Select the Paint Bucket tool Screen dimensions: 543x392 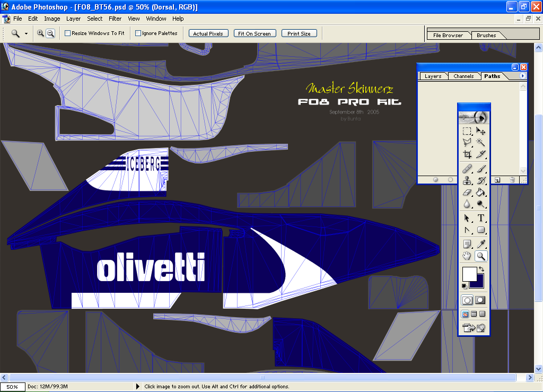point(480,192)
